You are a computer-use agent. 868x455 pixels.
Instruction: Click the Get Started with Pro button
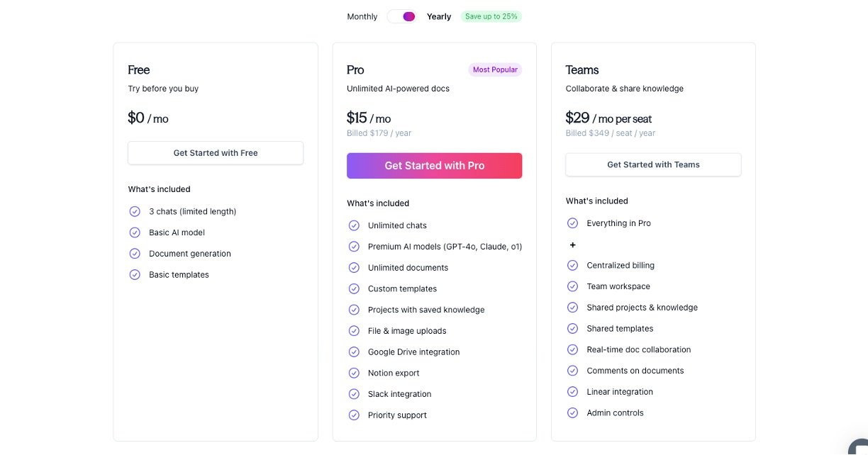pos(434,166)
